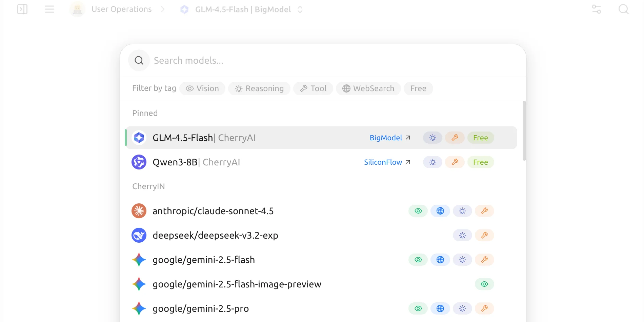Click the CherryIN section header
The height and width of the screenshot is (322, 644).
(148, 186)
